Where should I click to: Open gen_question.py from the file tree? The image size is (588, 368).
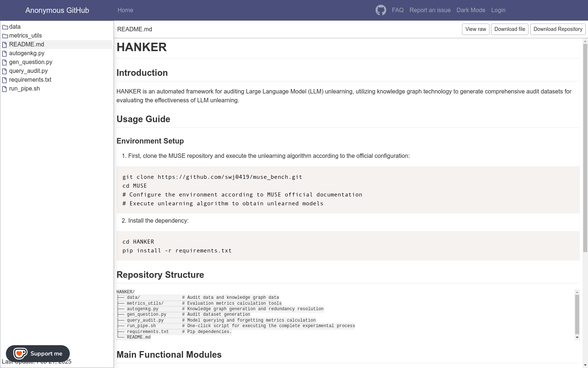coord(31,62)
